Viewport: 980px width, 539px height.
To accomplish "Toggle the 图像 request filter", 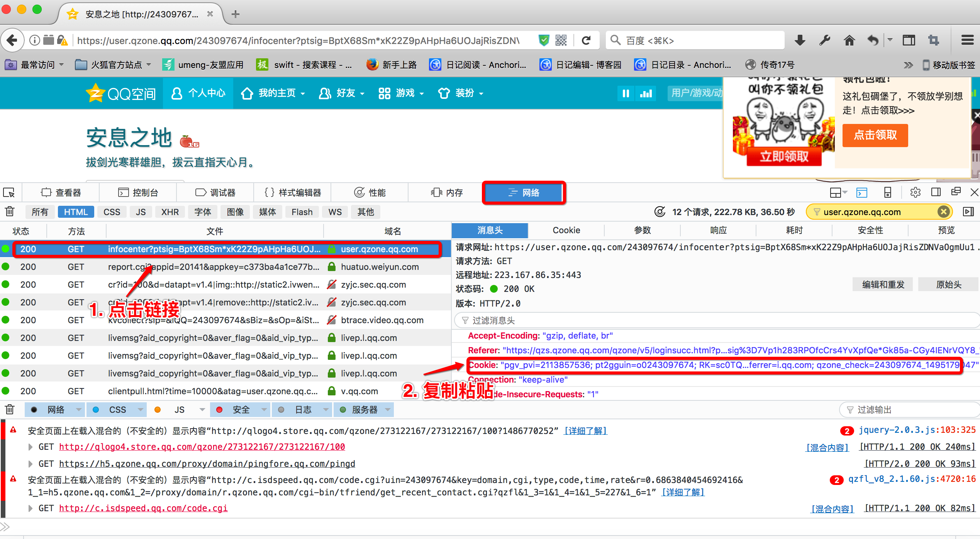I will pos(235,212).
